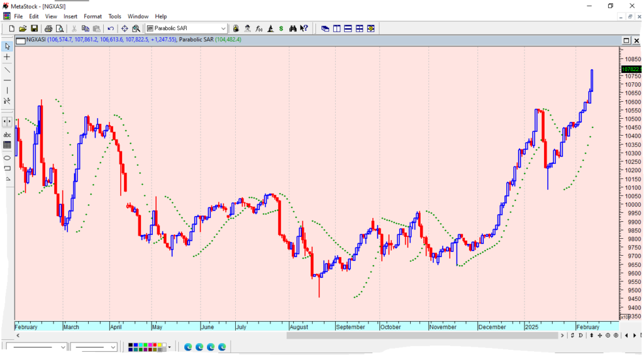644x355 pixels.
Task: Click the Print icon in toolbar
Action: [48, 28]
